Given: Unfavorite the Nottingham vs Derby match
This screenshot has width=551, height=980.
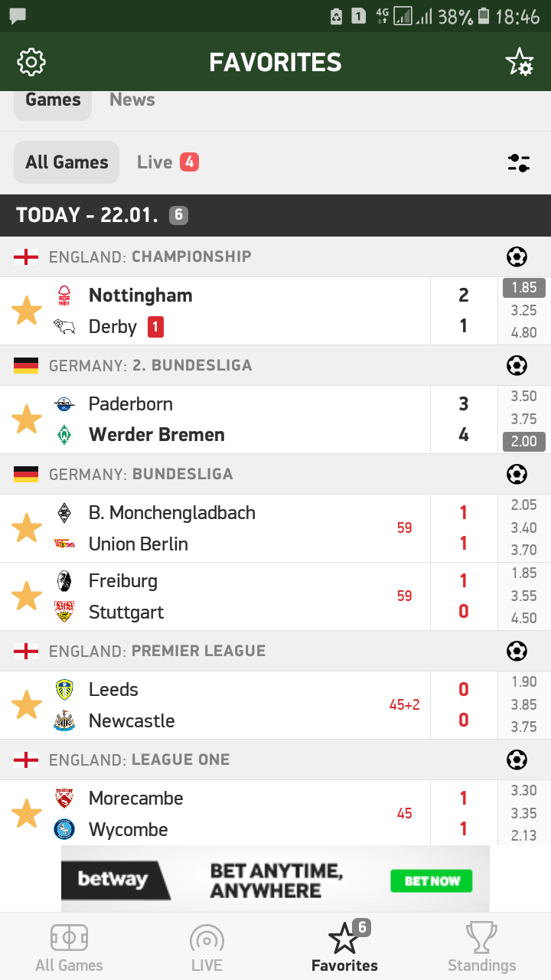Looking at the screenshot, I should [x=27, y=311].
